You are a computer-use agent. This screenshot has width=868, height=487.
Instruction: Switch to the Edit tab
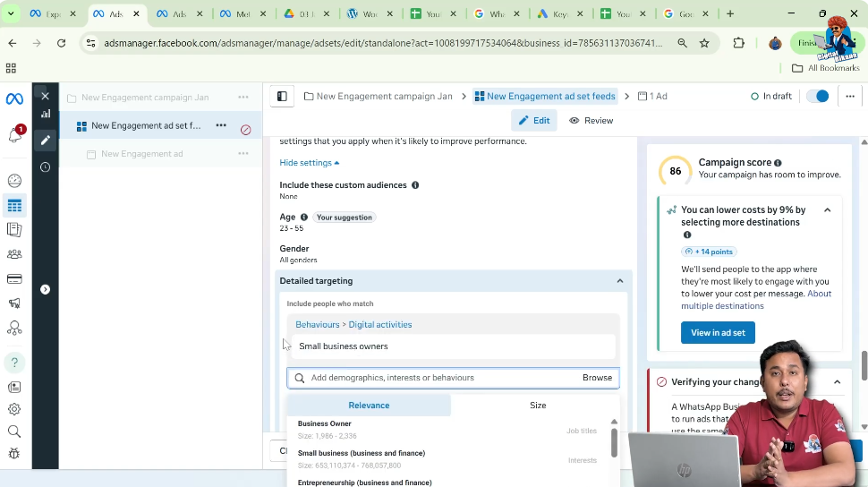coord(534,120)
